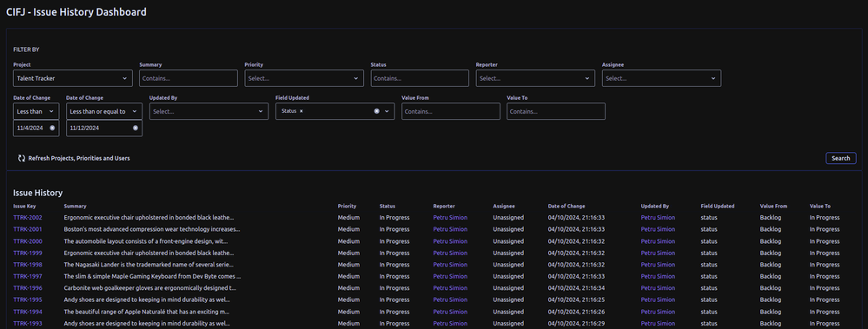Viewport: 868px width, 329px height.
Task: Open issue TTRK-1994
Action: pos(28,312)
